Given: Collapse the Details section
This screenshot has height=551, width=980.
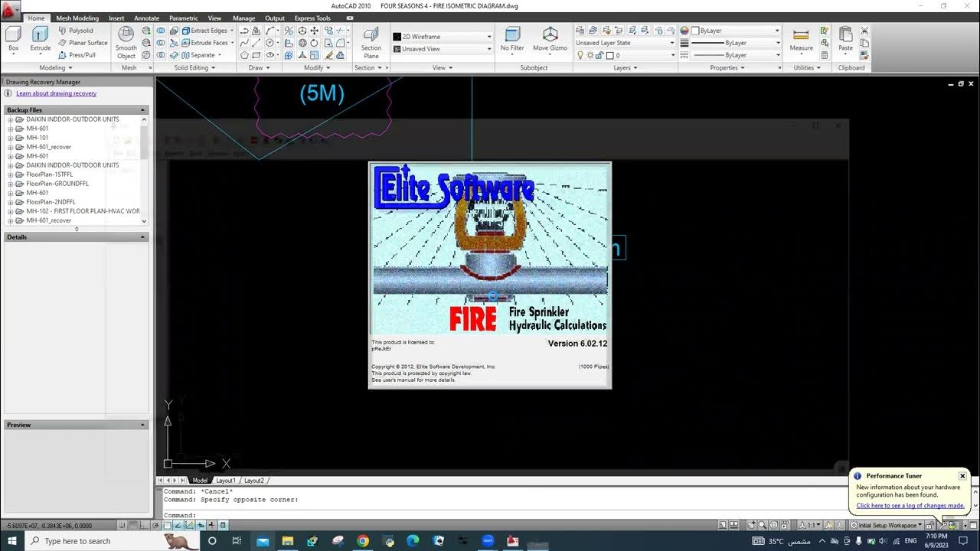Looking at the screenshot, I should coord(142,237).
